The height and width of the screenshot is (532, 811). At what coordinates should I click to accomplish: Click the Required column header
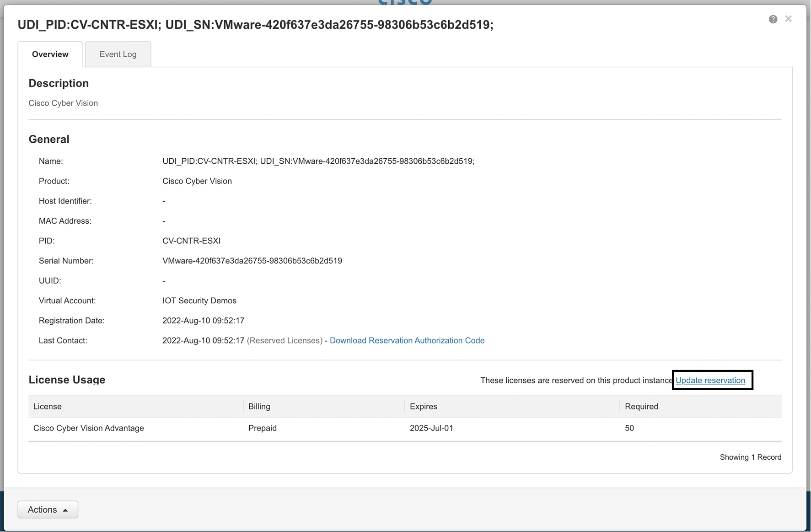[641, 406]
